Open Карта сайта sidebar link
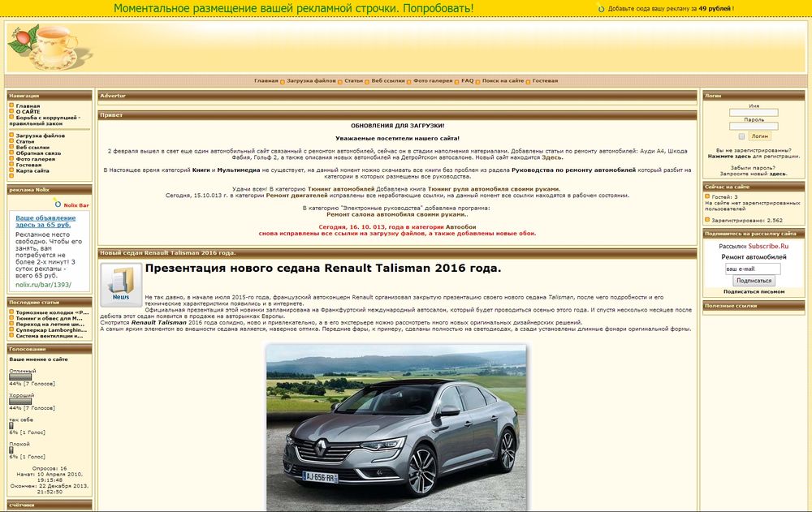This screenshot has width=812, height=512. click(32, 171)
